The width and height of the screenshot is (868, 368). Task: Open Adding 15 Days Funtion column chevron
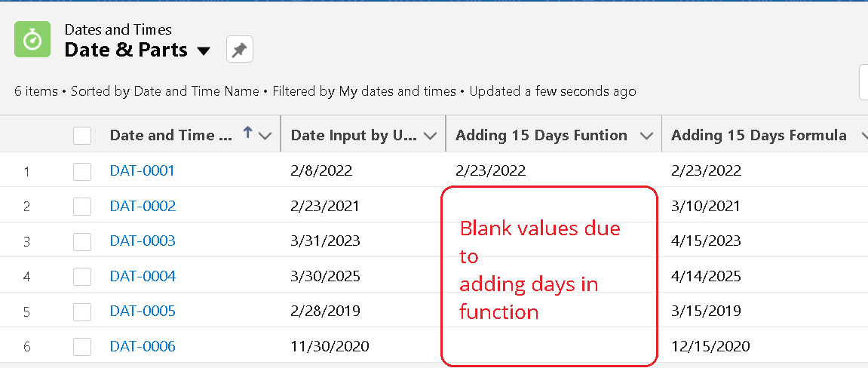(x=646, y=136)
